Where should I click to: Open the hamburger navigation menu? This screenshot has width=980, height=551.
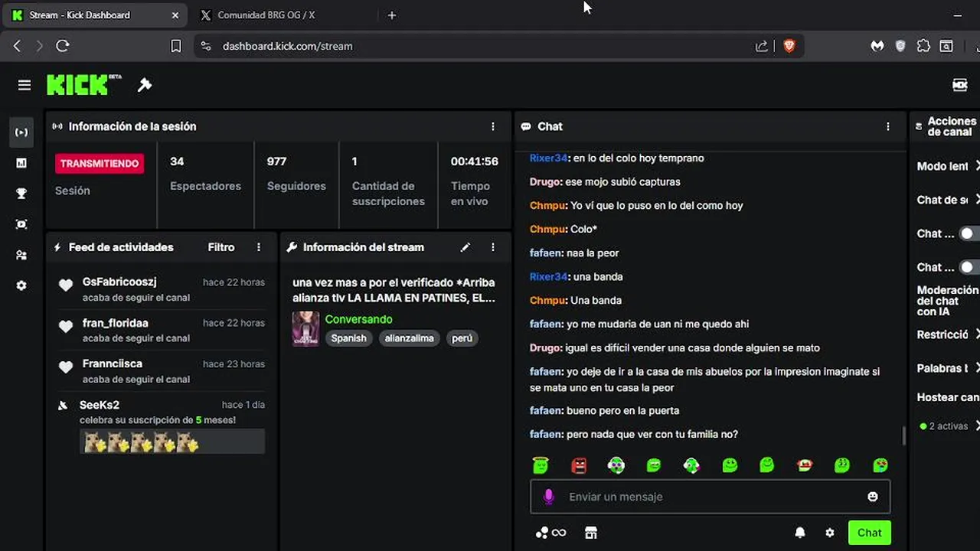point(24,85)
